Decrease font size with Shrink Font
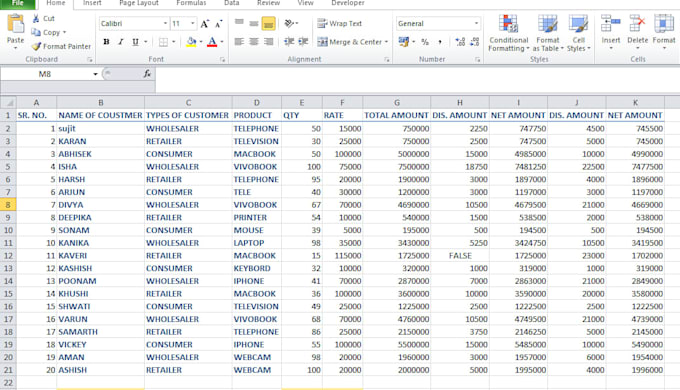Image resolution: width=680 pixels, height=390 pixels. click(x=219, y=23)
